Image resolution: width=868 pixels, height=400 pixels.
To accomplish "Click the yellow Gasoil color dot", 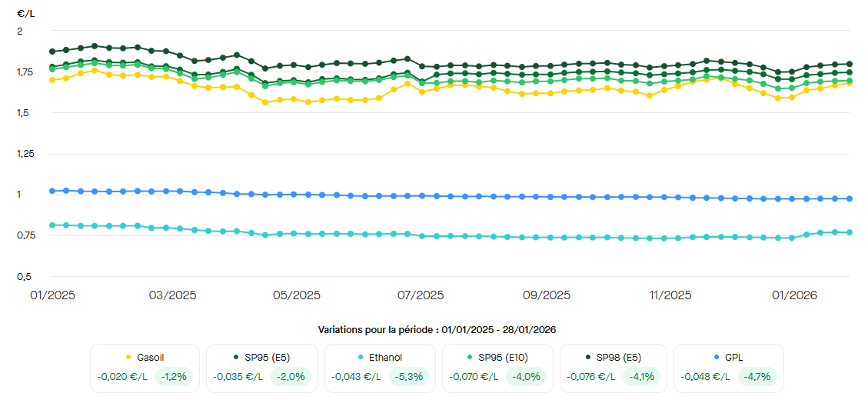I will point(127,357).
